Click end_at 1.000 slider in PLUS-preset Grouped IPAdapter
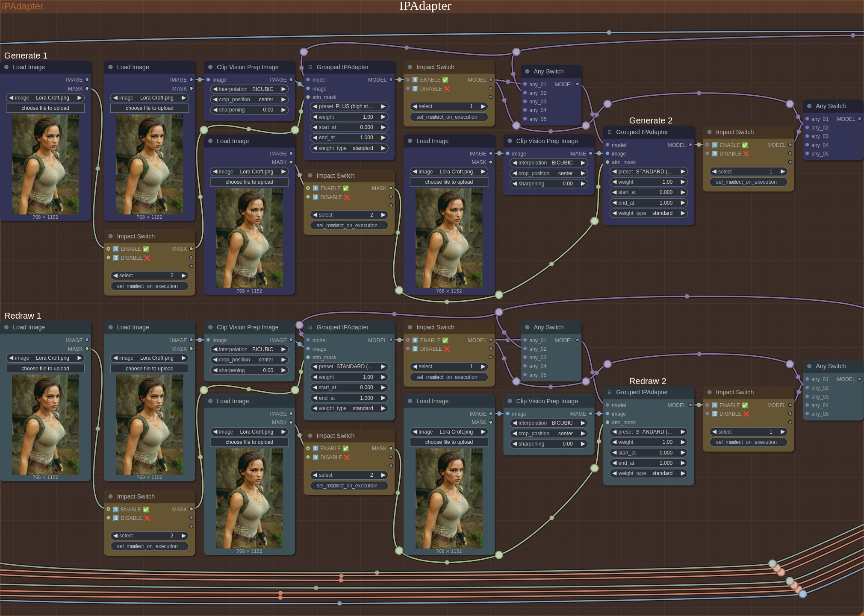864x616 pixels. point(349,138)
